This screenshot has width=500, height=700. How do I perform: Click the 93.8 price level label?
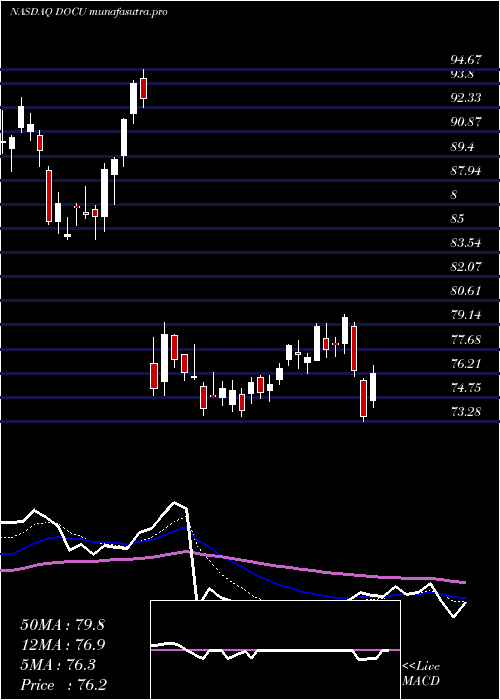pos(462,74)
